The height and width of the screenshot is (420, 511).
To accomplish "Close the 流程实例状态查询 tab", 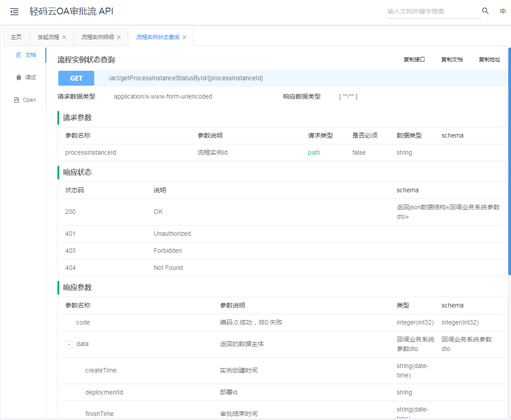I will [184, 37].
